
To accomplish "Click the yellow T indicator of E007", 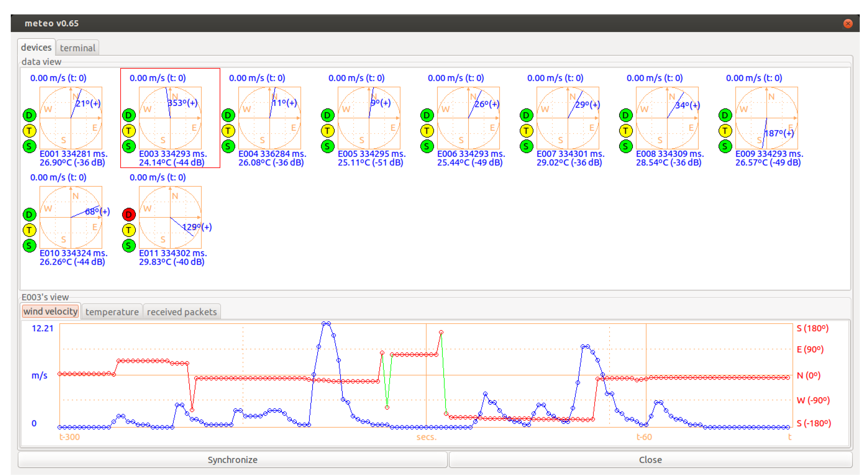I will click(x=526, y=131).
